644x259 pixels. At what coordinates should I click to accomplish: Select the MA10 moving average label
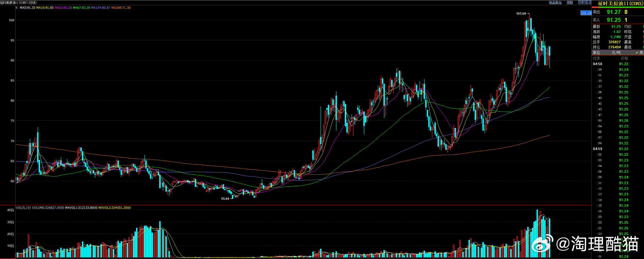(45, 8)
